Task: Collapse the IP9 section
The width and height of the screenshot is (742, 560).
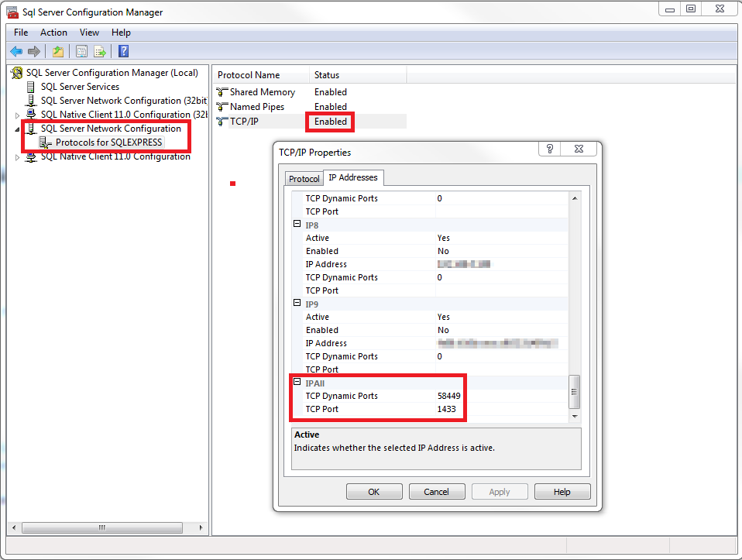Action: (297, 304)
